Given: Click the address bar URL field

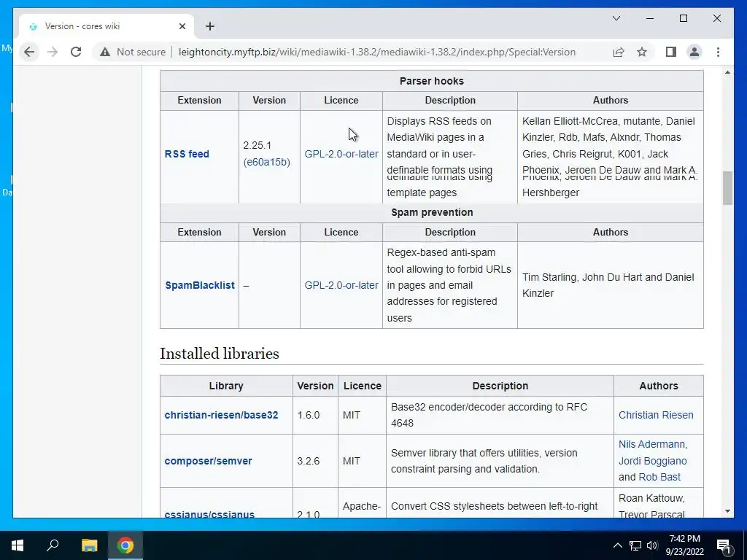Looking at the screenshot, I should [376, 52].
